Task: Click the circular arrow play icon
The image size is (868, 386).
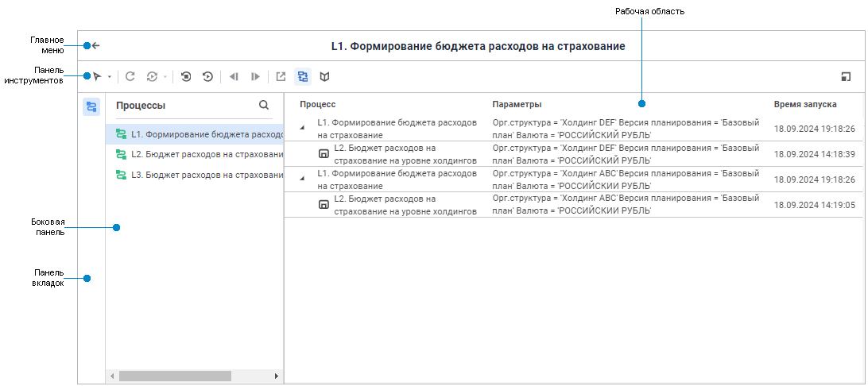Action: (207, 77)
